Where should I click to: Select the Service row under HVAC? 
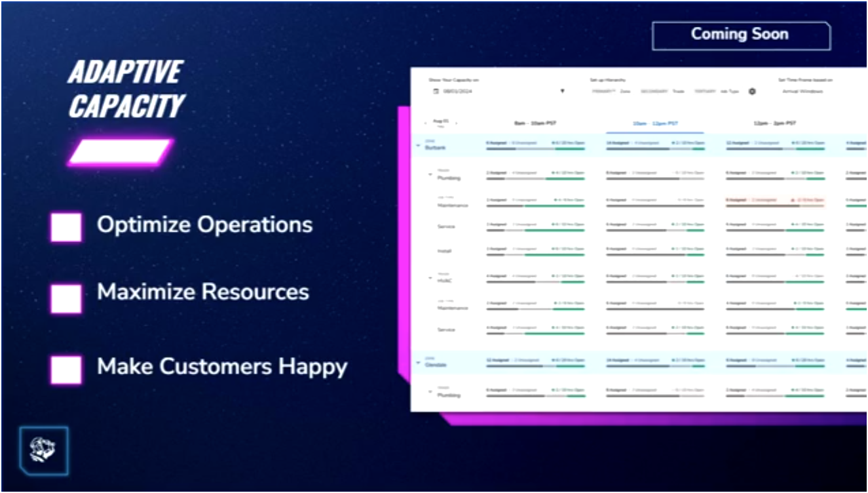[446, 329]
